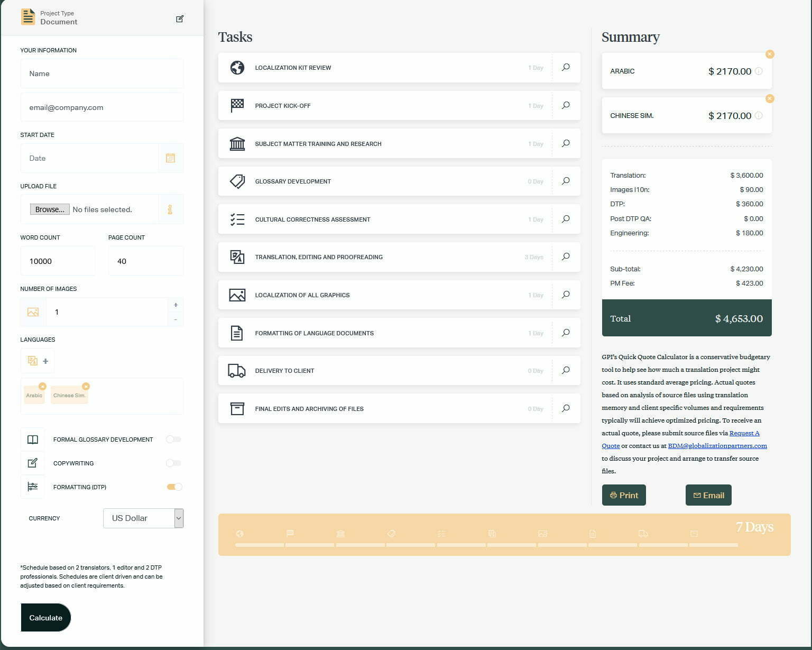Click the Print button
This screenshot has width=812, height=650.
(624, 496)
